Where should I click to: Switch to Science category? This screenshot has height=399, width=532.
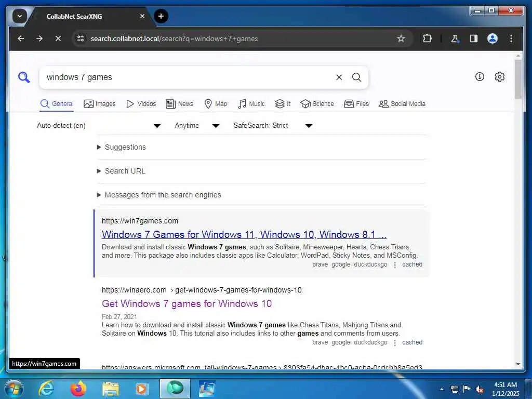pyautogui.click(x=317, y=104)
